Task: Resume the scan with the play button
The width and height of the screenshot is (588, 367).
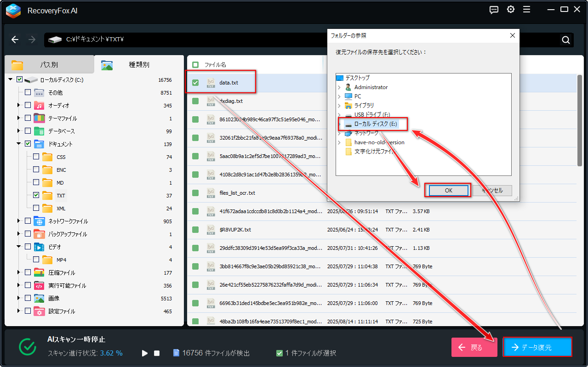Action: pyautogui.click(x=145, y=353)
